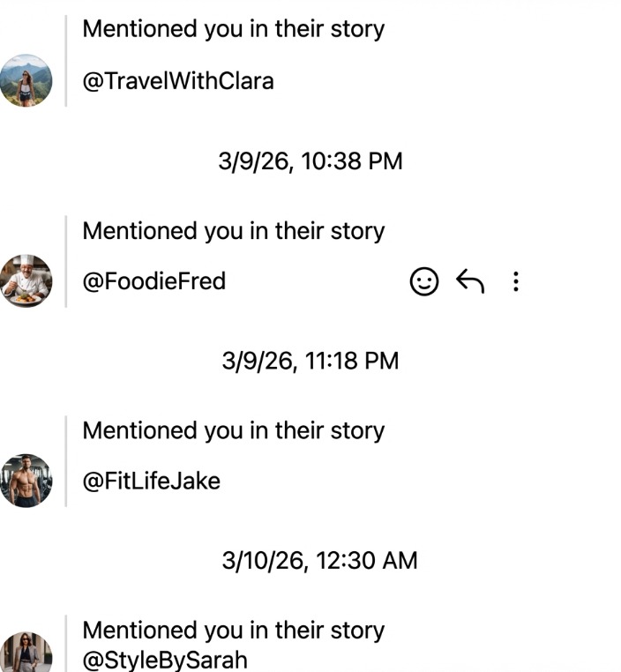Open FoodieFred's chef profile picture

coord(26,281)
